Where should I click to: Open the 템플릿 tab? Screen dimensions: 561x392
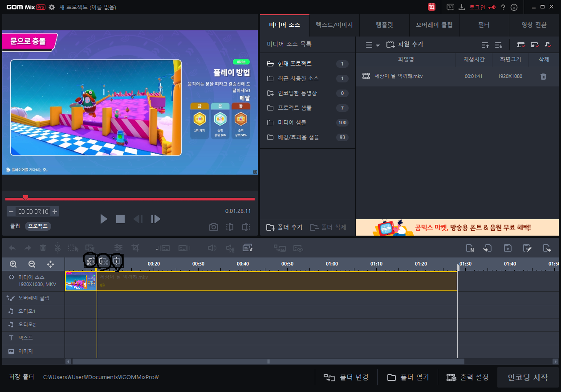[384, 25]
